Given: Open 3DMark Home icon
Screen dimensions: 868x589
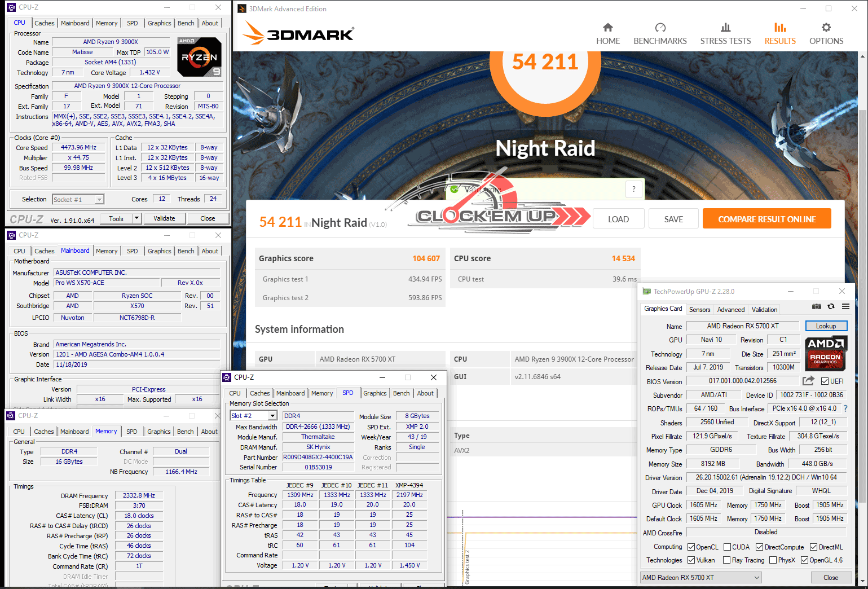Looking at the screenshot, I should tap(607, 28).
